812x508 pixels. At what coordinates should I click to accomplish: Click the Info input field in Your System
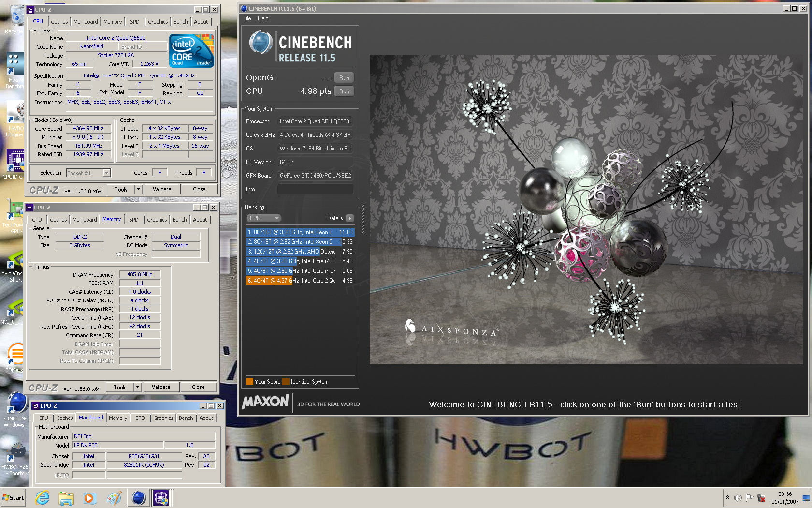pyautogui.click(x=315, y=189)
